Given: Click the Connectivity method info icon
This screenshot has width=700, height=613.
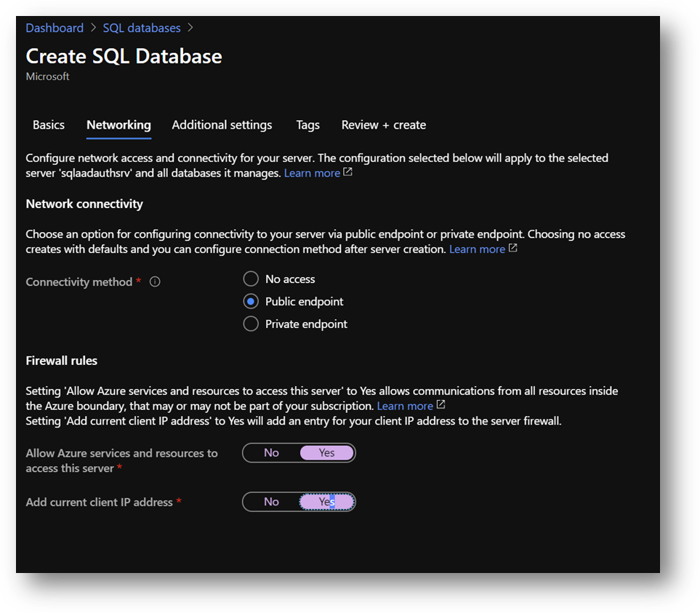Looking at the screenshot, I should pyautogui.click(x=155, y=281).
